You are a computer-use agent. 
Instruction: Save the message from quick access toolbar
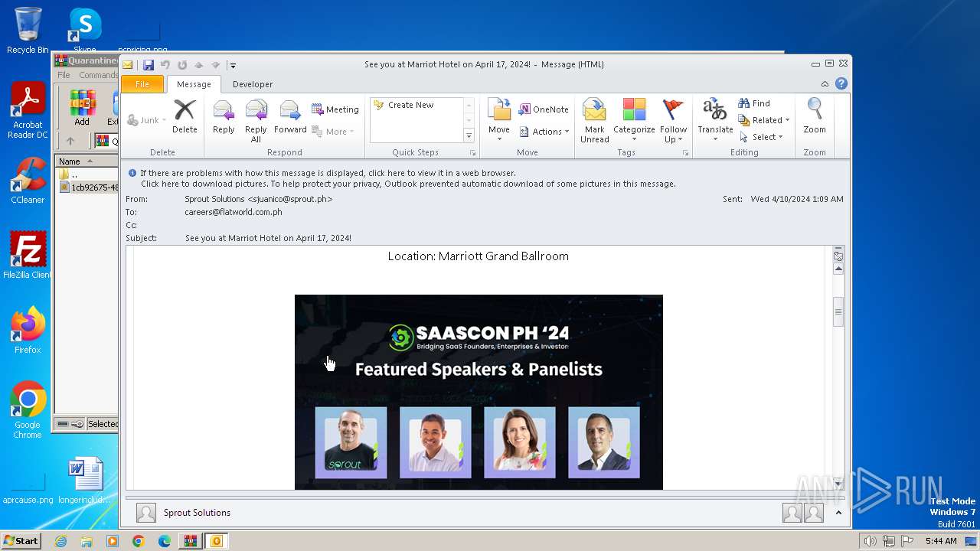coord(149,65)
